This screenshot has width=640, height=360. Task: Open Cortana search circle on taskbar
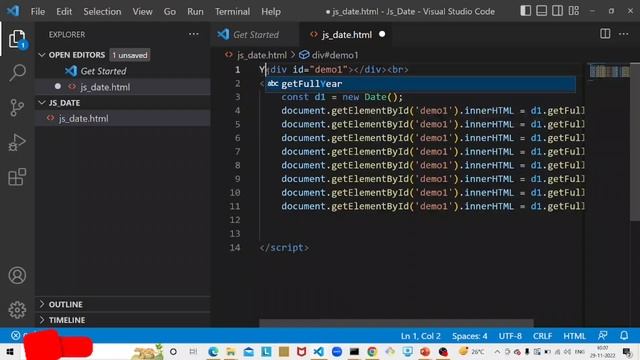(173, 351)
